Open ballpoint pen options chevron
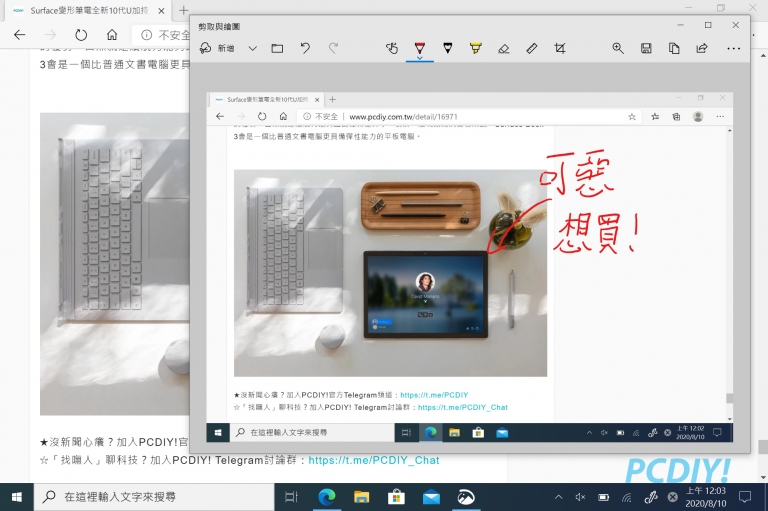The height and width of the screenshot is (511, 768). coord(420,58)
